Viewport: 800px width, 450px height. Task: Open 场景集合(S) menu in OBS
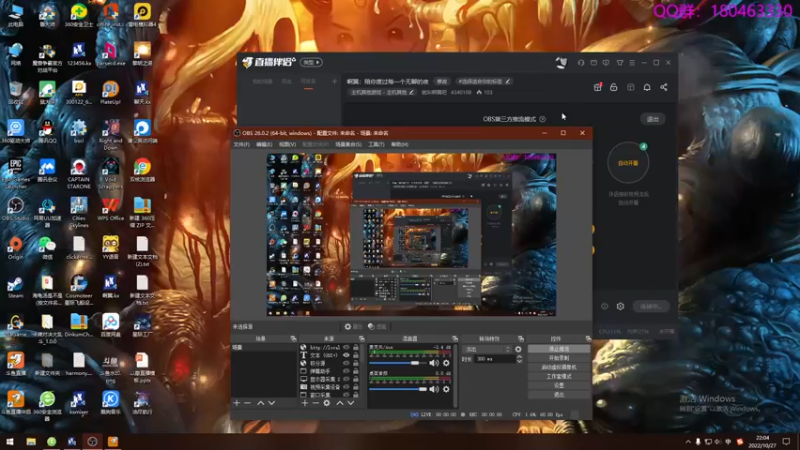348,145
